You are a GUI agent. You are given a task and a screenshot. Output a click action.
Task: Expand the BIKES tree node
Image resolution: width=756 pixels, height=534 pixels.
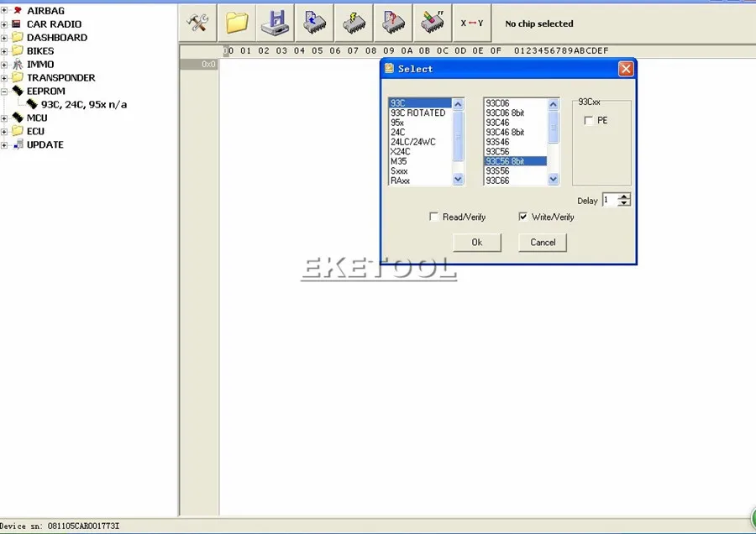click(4, 50)
